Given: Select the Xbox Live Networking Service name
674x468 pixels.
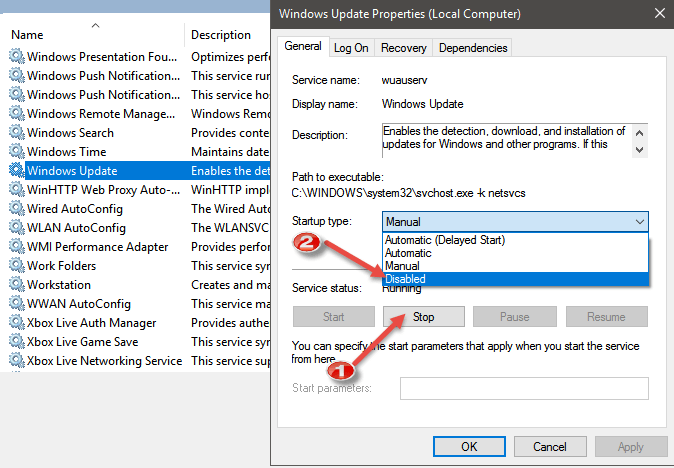Looking at the screenshot, I should [104, 361].
